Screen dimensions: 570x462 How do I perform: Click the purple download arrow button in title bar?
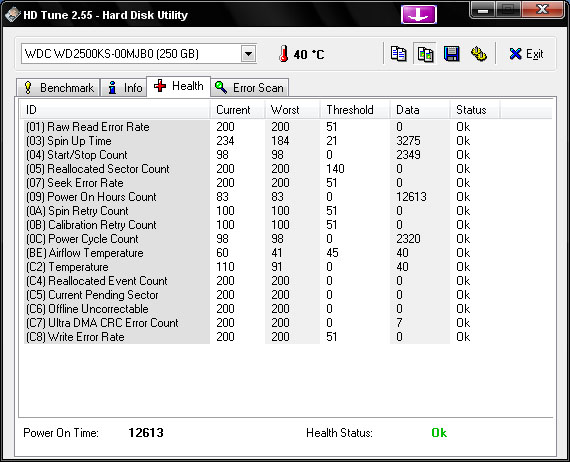click(419, 15)
